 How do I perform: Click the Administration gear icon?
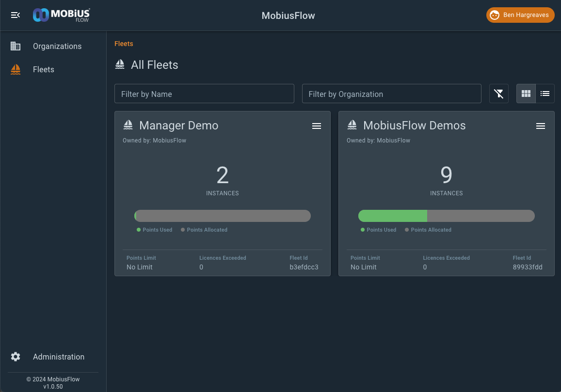tap(16, 357)
